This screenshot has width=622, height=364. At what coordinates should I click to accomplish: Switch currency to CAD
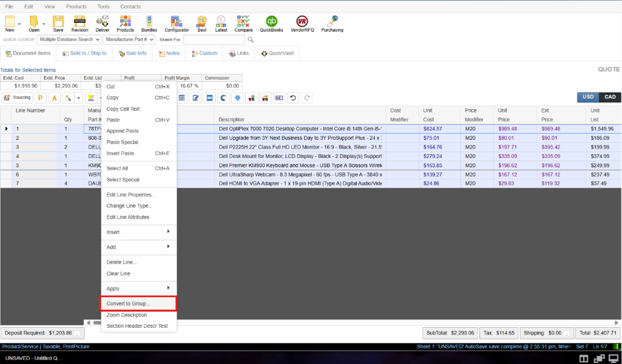610,97
